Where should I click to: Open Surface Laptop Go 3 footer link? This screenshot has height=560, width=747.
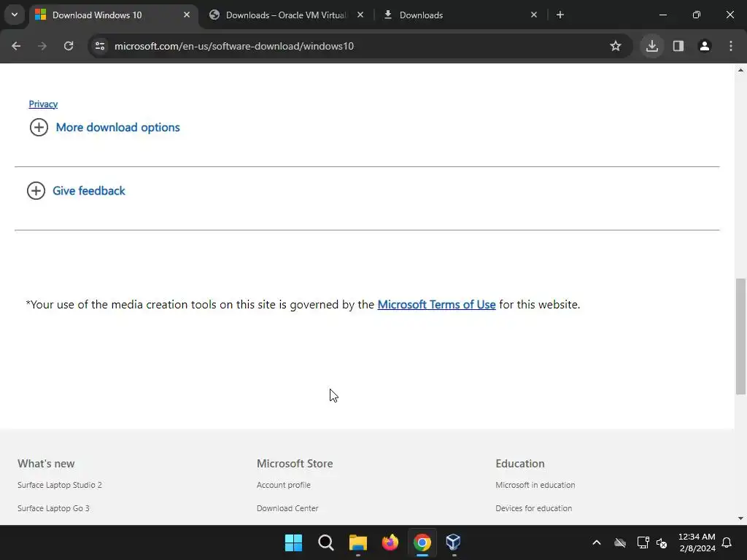pos(53,508)
